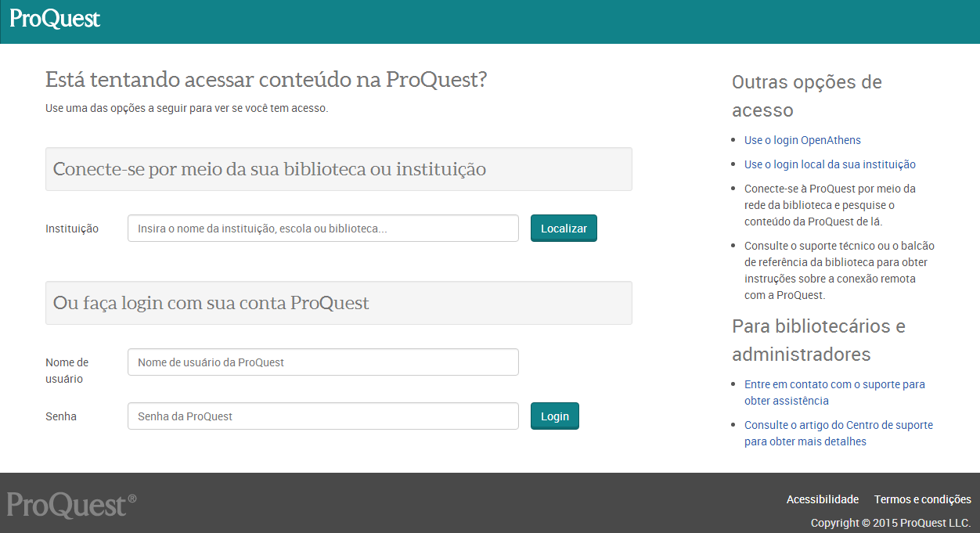
Task: Click the Consulte o artigo do Centro de suporte link
Action: click(838, 432)
